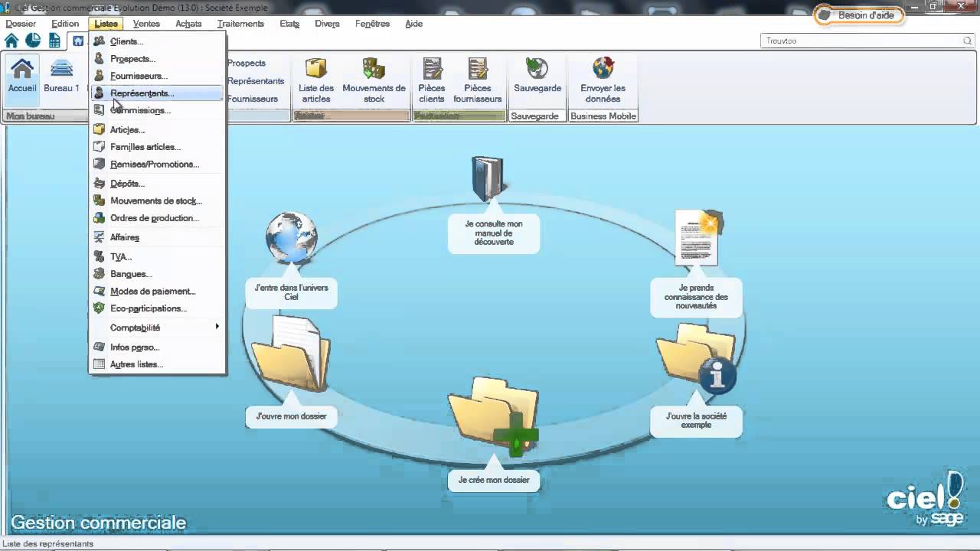Open the Aide menu
Screen dimensions: 980x551
(x=414, y=24)
